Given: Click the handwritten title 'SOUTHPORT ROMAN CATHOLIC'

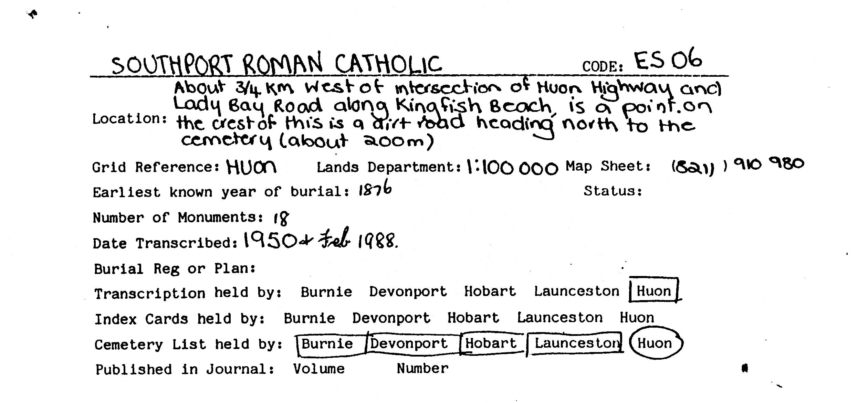Looking at the screenshot, I should 276,64.
